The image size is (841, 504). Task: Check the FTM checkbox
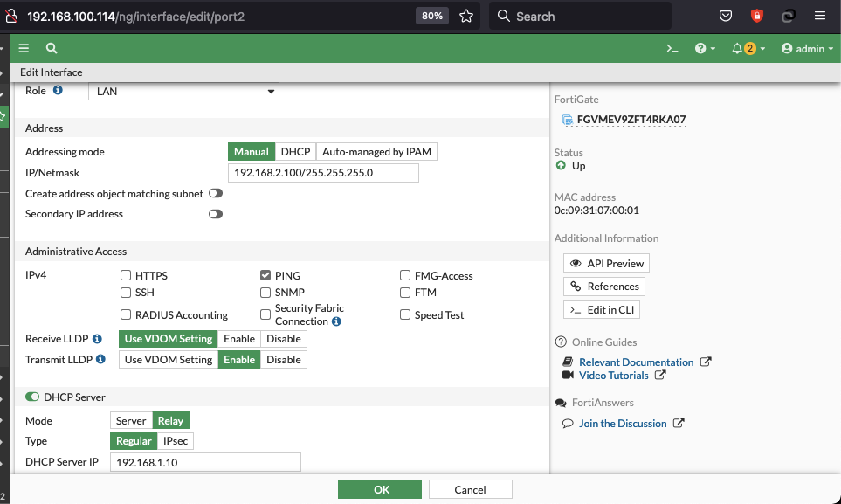405,293
